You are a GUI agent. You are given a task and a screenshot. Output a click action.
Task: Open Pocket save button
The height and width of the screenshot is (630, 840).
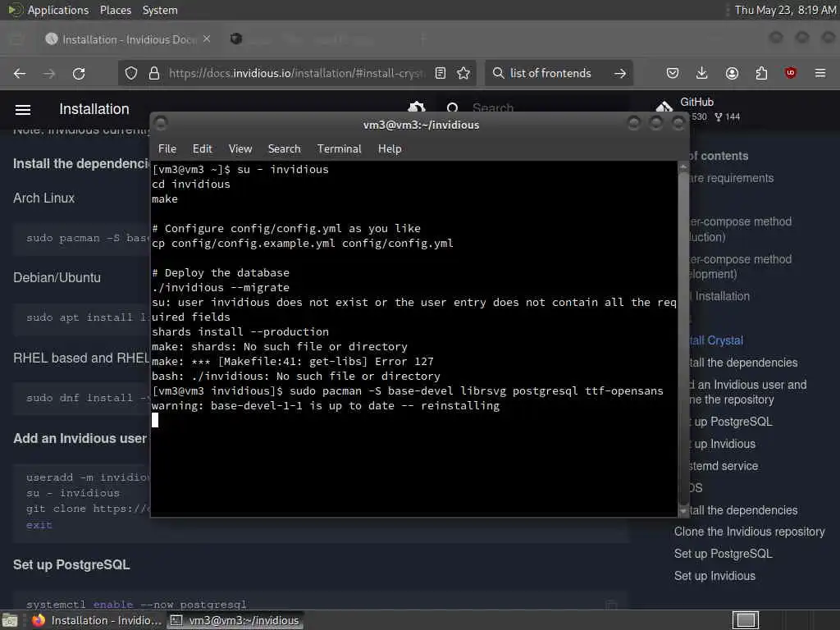point(673,73)
